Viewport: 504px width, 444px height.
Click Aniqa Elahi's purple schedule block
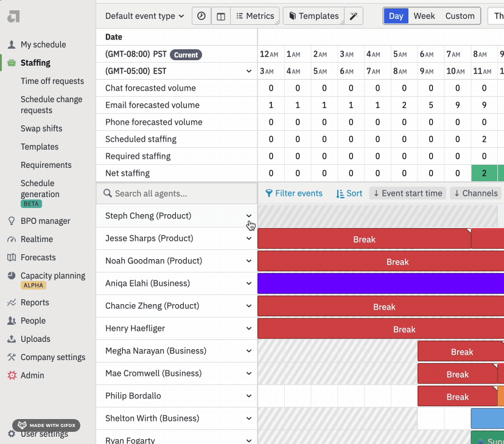380,283
